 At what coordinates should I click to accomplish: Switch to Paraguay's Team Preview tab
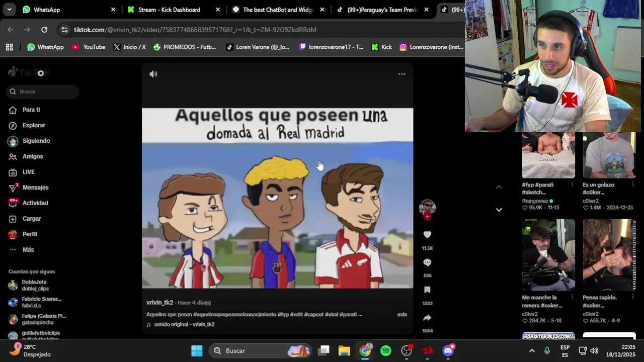pos(383,10)
